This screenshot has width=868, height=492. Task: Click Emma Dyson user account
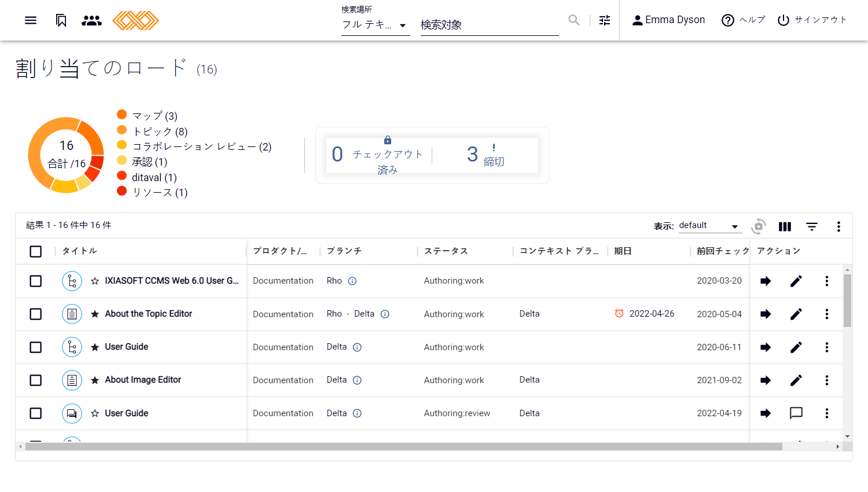[x=668, y=20]
